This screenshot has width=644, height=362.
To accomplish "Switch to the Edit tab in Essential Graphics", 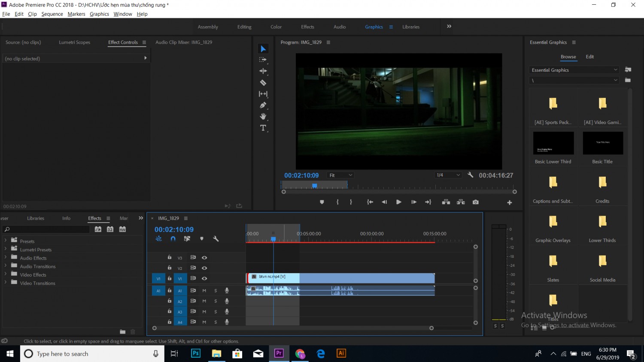I will (590, 57).
